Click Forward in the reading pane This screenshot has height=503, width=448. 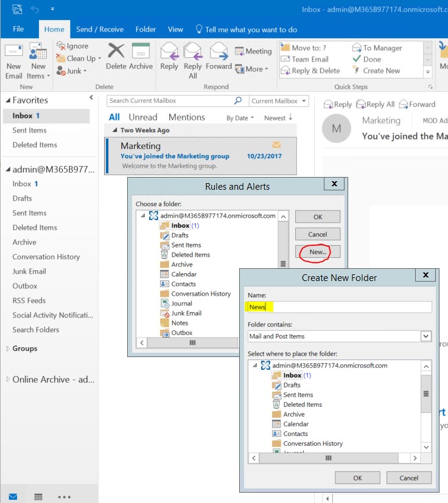tap(417, 105)
